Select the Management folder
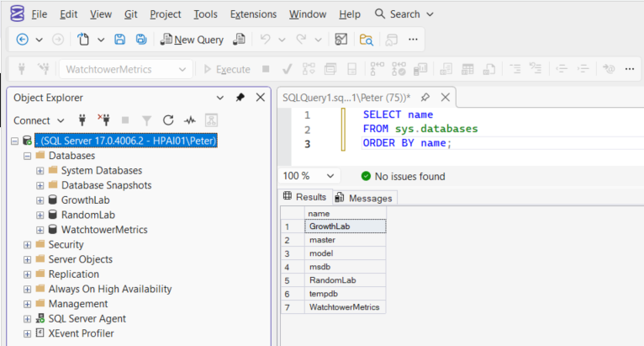 tap(78, 304)
